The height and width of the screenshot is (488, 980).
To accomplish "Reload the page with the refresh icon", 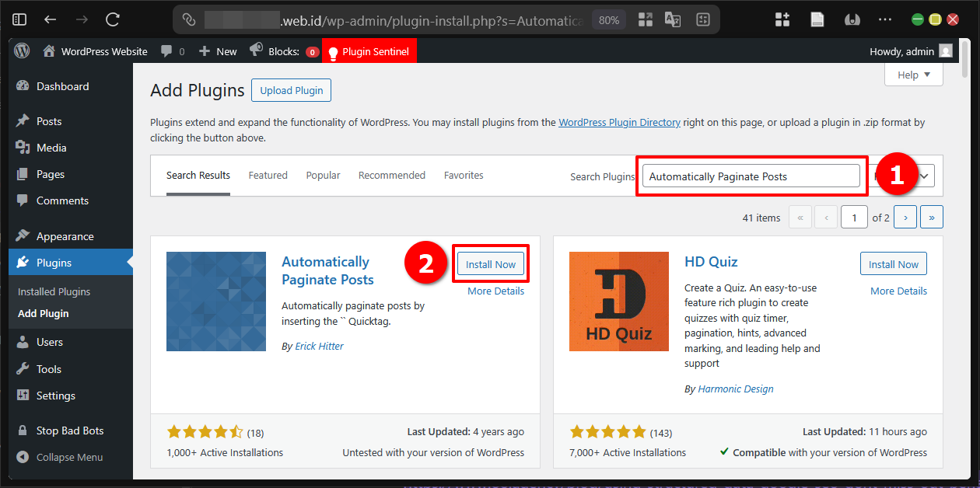I will tap(111, 19).
